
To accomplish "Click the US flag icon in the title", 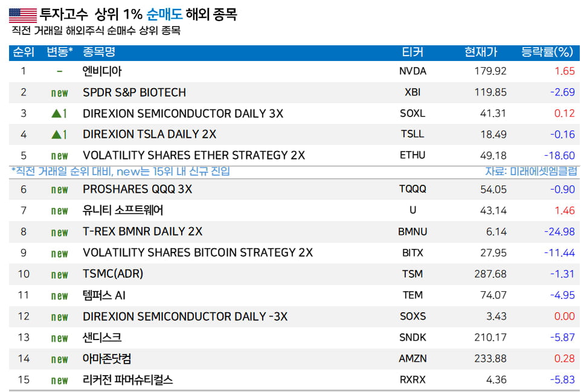I will click(x=22, y=15).
